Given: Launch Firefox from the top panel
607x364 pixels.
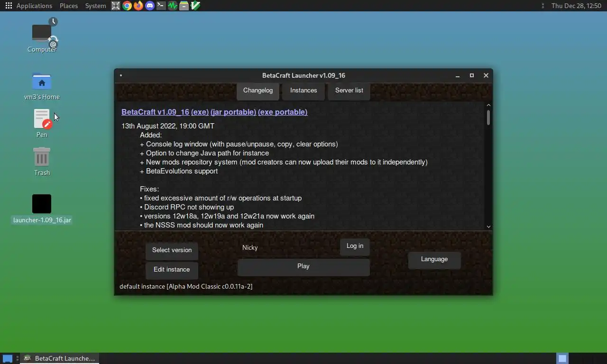Looking at the screenshot, I should coord(138,6).
